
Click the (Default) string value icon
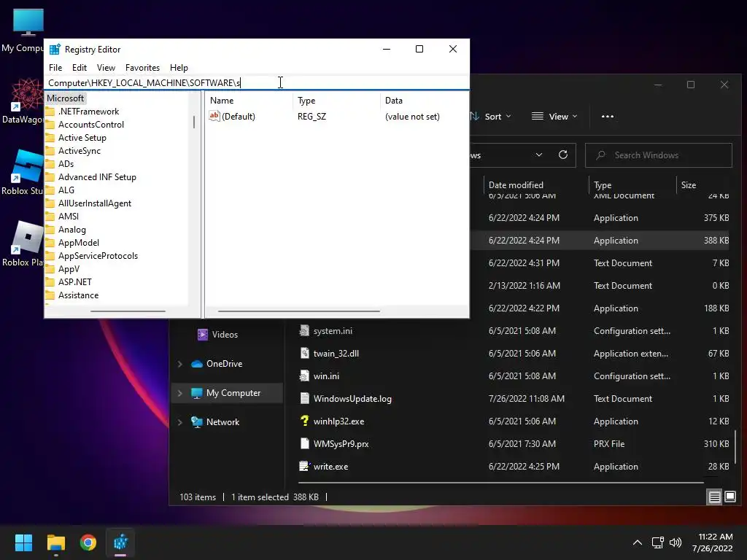click(x=214, y=116)
